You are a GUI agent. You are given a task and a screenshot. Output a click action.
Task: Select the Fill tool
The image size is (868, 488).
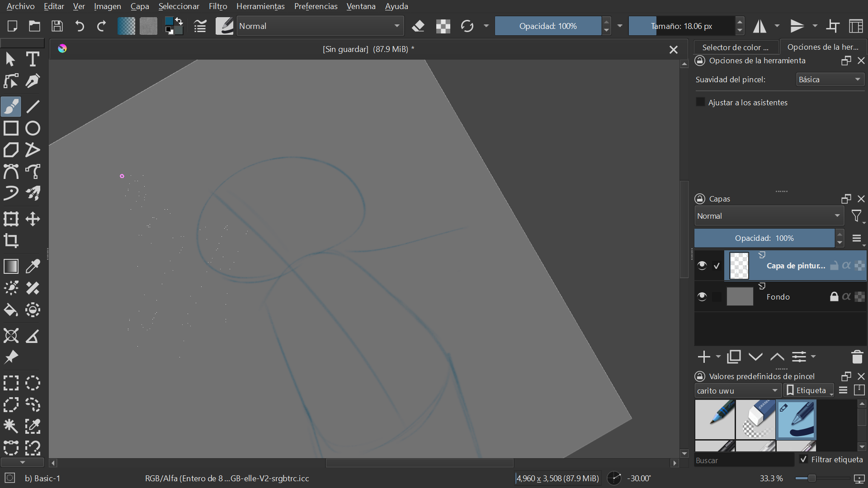11,310
